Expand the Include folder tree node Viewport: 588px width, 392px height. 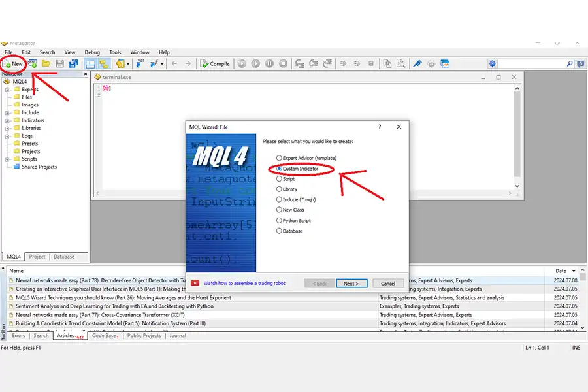[x=7, y=113]
